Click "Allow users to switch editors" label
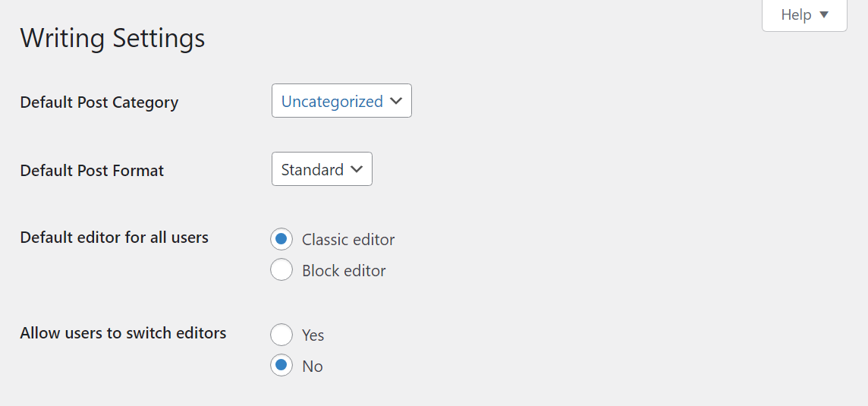This screenshot has width=868, height=406. pyautogui.click(x=123, y=333)
